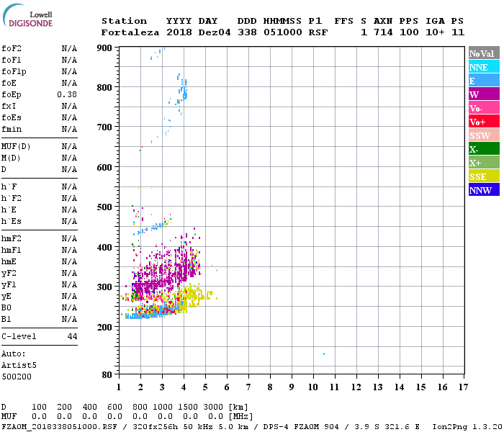This screenshot has height=432, width=504.
Task: Click the date Dez04 in header
Action: coord(215,32)
